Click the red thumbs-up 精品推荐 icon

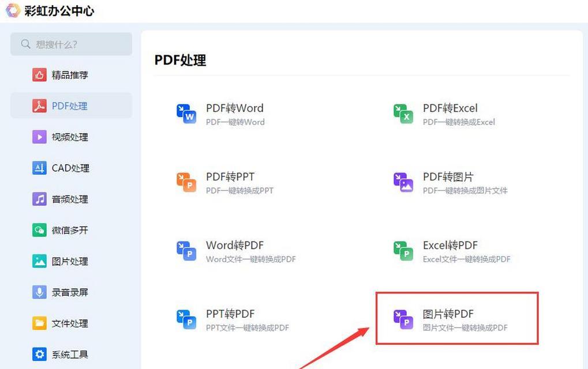point(39,75)
